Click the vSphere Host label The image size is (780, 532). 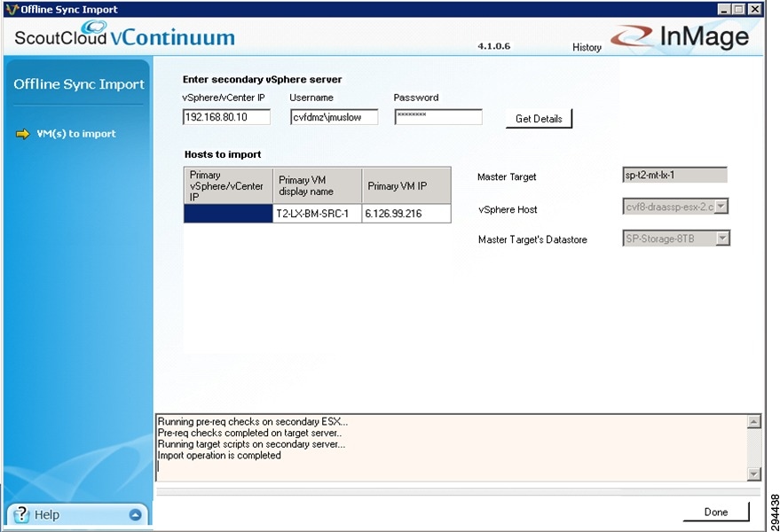tap(508, 210)
